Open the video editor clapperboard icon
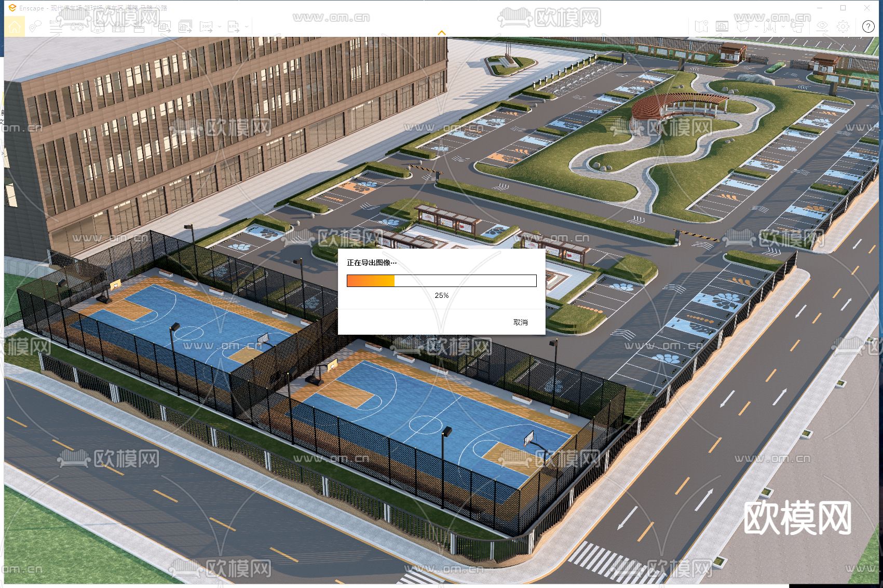Viewport: 883px width, 588px height. coord(139,26)
